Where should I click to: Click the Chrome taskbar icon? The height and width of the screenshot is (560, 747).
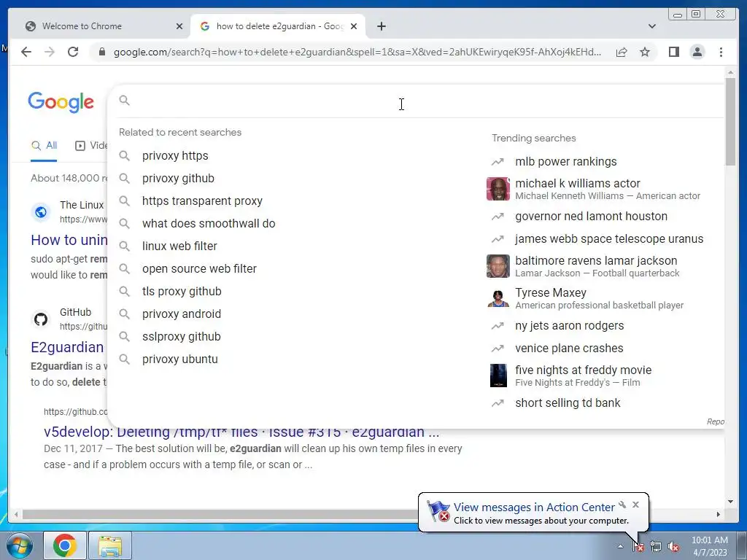point(65,545)
